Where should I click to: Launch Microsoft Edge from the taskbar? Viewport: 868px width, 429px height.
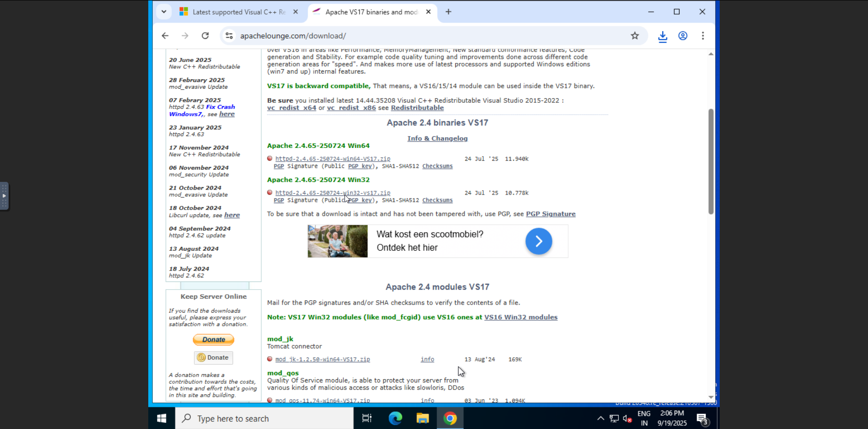pos(395,419)
